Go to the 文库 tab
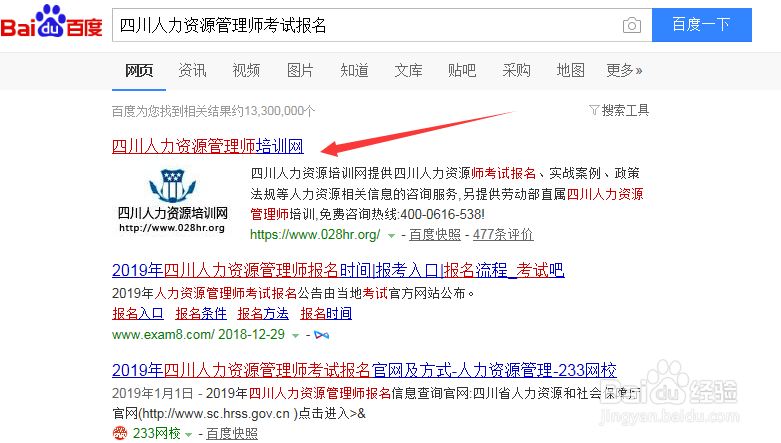The height and width of the screenshot is (443, 781). point(408,71)
